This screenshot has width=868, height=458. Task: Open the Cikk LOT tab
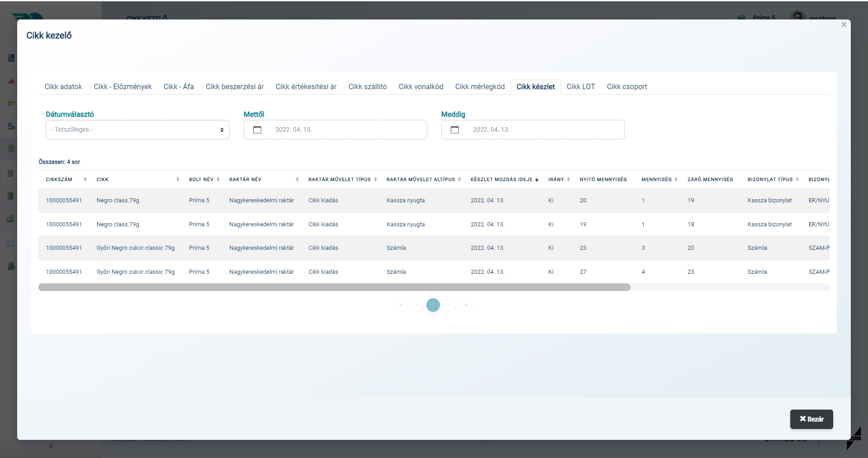580,86
